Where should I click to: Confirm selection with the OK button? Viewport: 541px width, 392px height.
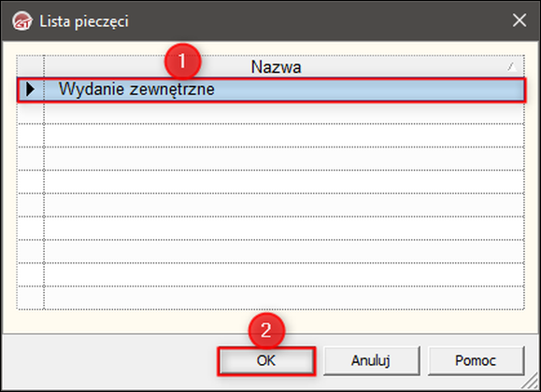(x=266, y=360)
